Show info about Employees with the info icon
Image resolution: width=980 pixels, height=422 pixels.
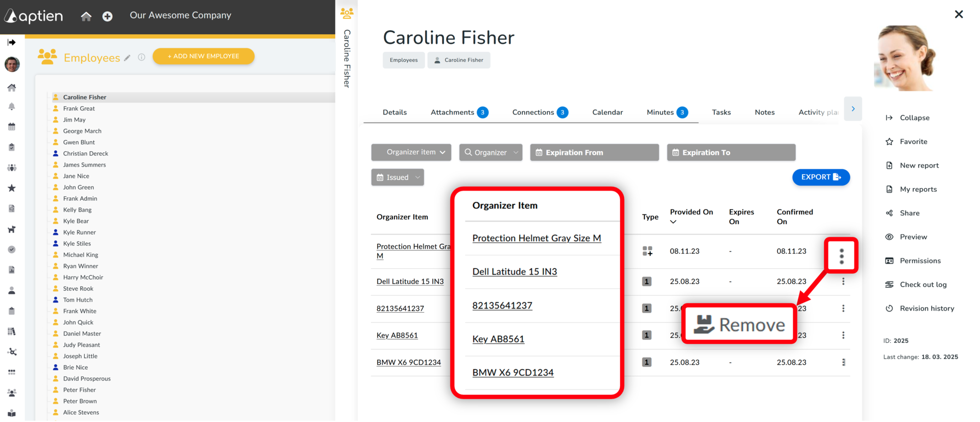point(141,57)
